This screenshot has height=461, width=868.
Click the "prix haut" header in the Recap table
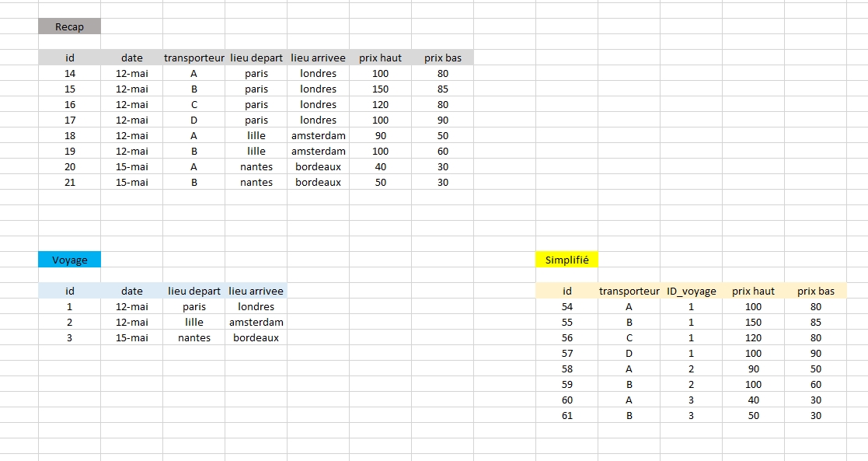tap(379, 57)
